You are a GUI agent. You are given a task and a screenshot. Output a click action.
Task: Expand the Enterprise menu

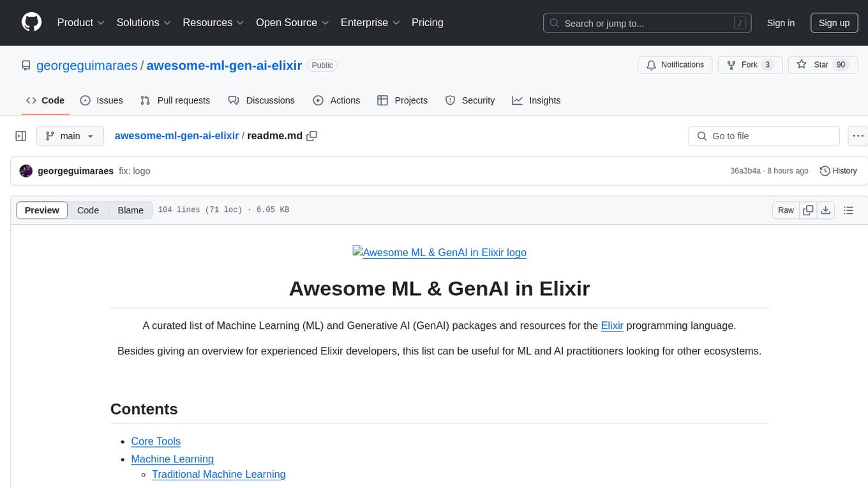tap(370, 22)
